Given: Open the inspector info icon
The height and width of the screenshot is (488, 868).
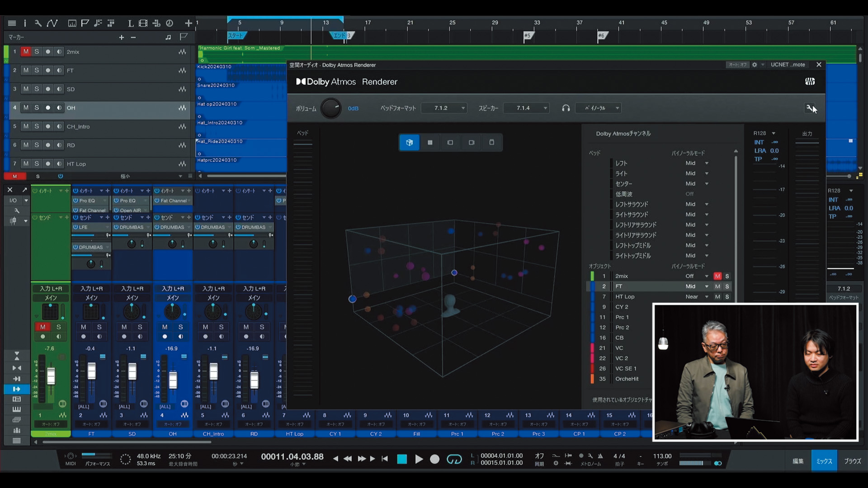Looking at the screenshot, I should point(25,23).
